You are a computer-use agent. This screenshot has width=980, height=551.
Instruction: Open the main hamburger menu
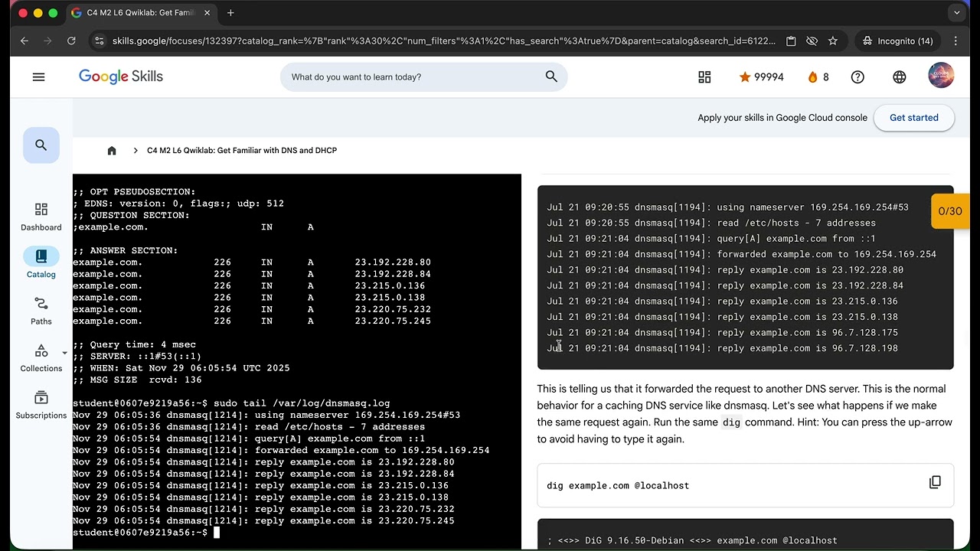click(38, 77)
